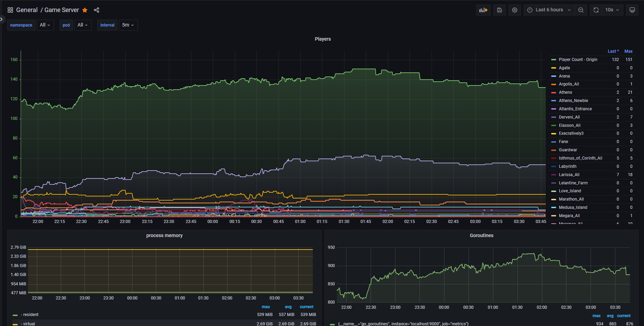Viewport: 644px width, 326px height.
Task: Open the namespace All dropdown
Action: [45, 25]
